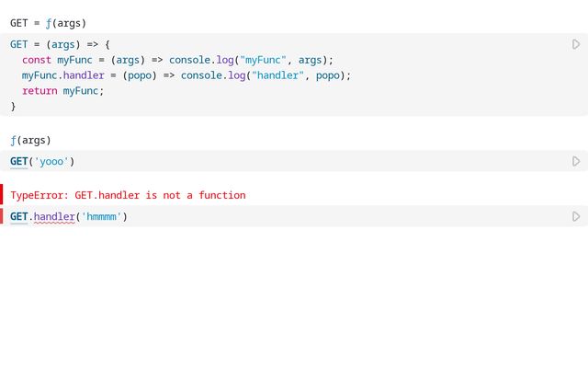
Task: Click the 'ƒ(args)' output below the first cell
Action: [x=30, y=140]
